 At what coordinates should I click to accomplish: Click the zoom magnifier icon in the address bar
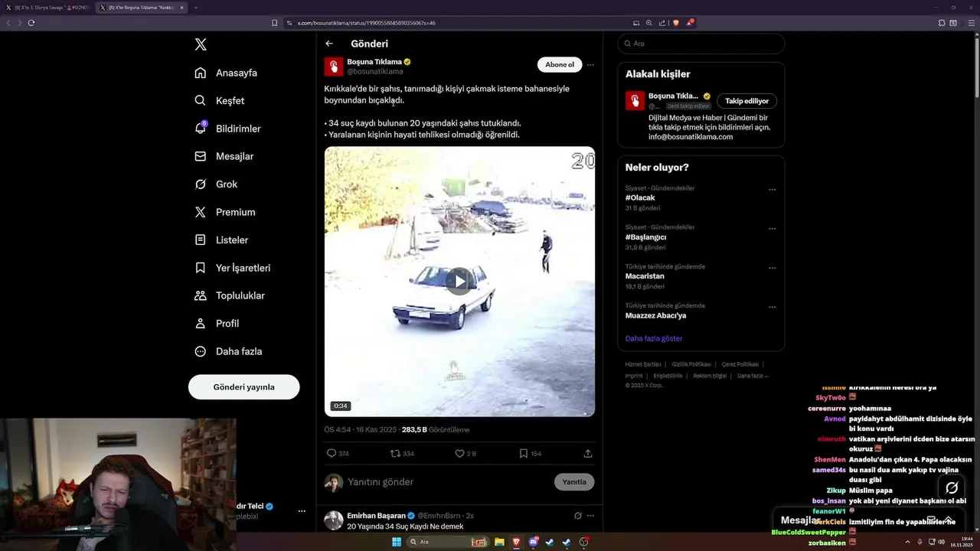click(x=649, y=23)
